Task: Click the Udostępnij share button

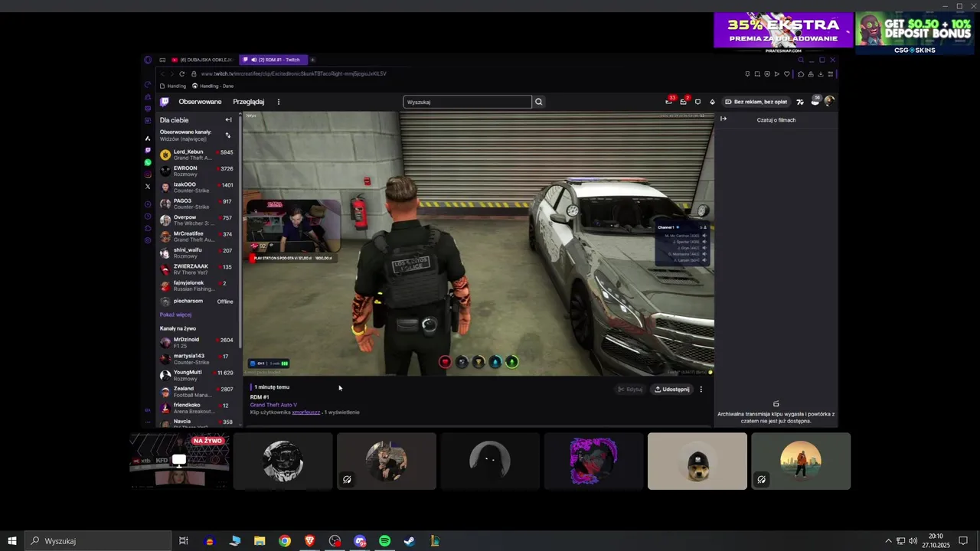Action: coord(671,390)
